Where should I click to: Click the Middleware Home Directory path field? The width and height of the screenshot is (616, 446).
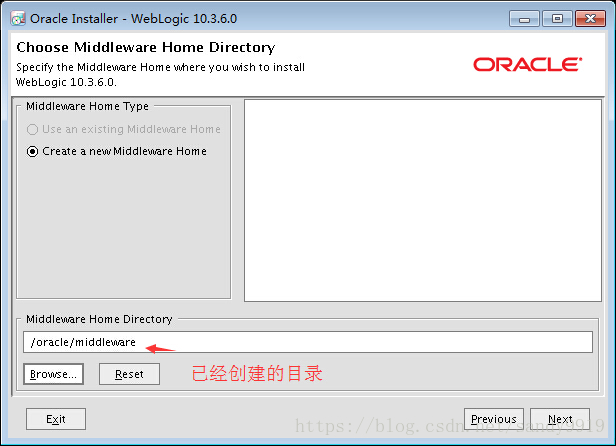click(308, 342)
